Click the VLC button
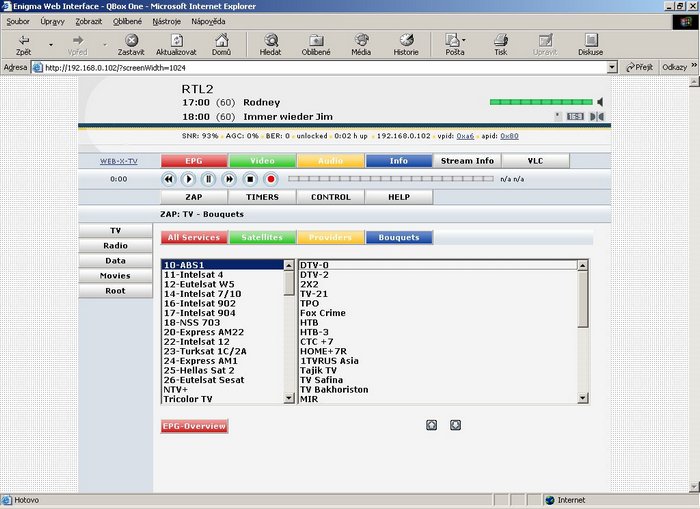This screenshot has width=700, height=509. pos(535,161)
